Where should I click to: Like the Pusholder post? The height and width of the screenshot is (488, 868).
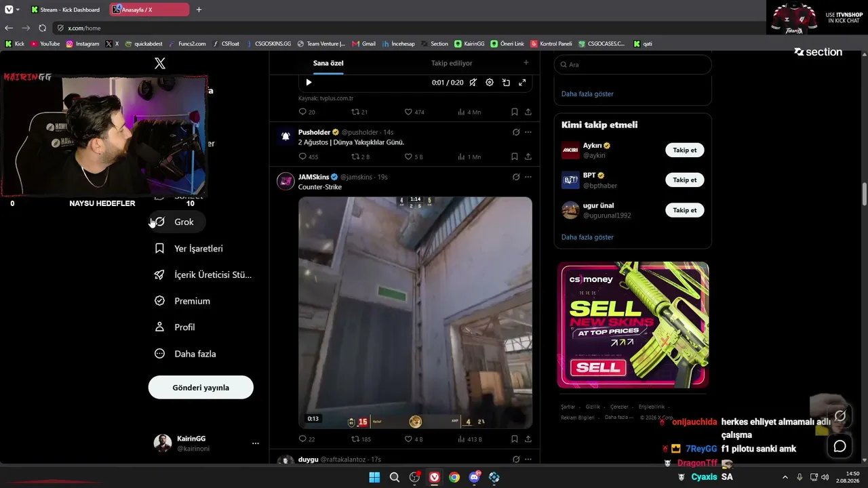408,157
